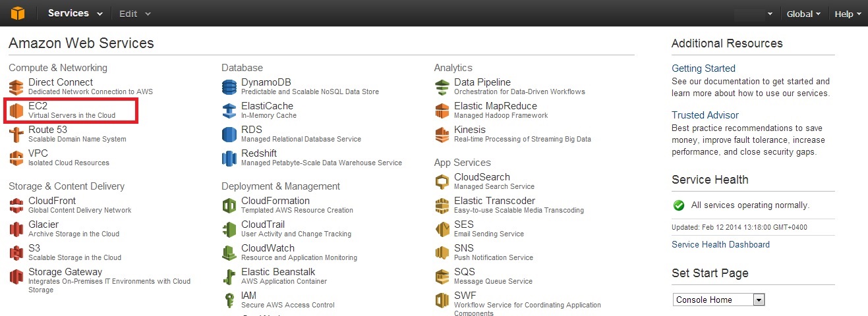Select the Elastic Transcoder icon
Viewport: 868px width, 316px height.
442,205
